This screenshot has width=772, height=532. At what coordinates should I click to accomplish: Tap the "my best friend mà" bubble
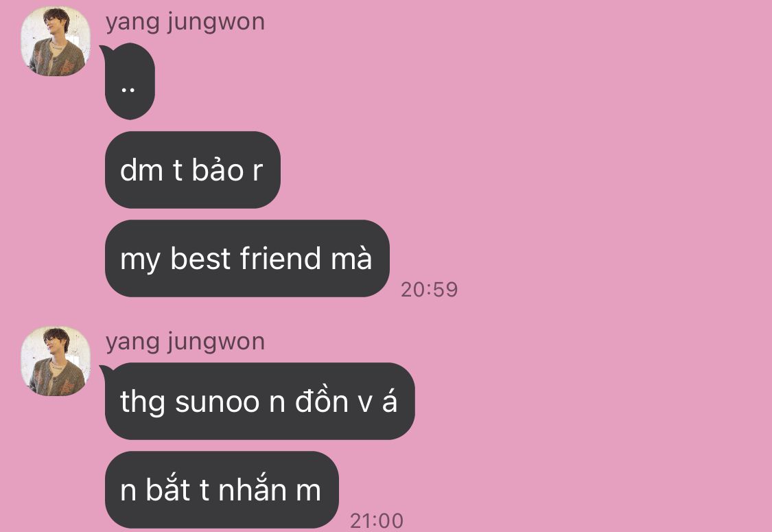[247, 258]
